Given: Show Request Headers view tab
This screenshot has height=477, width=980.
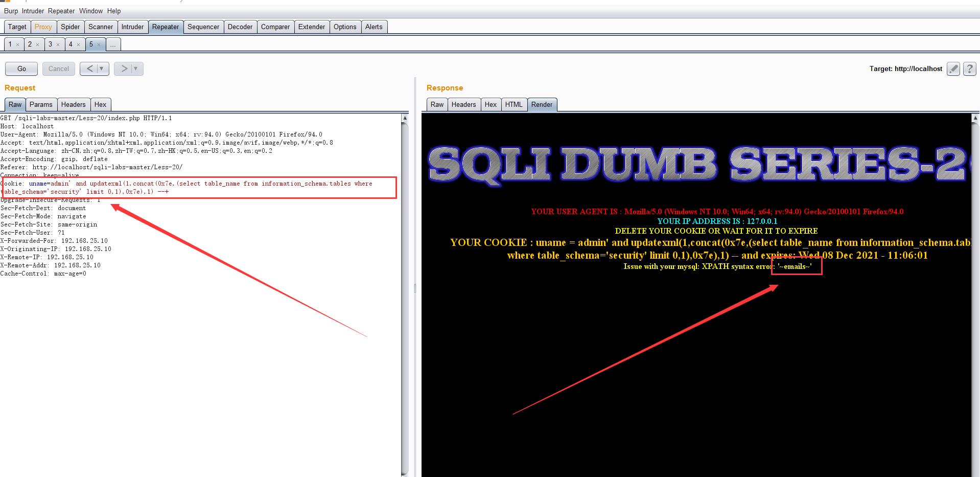Looking at the screenshot, I should point(74,104).
